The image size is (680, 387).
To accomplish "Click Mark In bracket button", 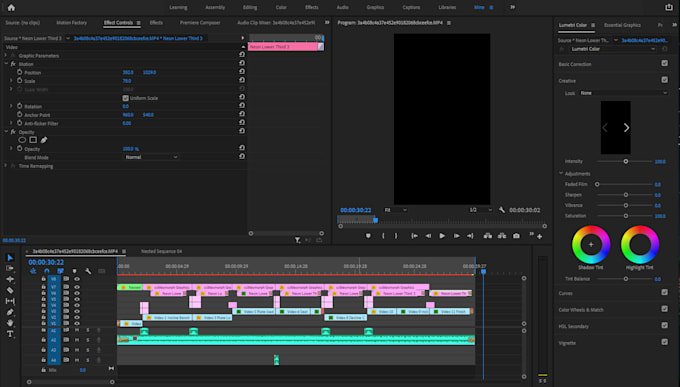I will tap(383, 236).
